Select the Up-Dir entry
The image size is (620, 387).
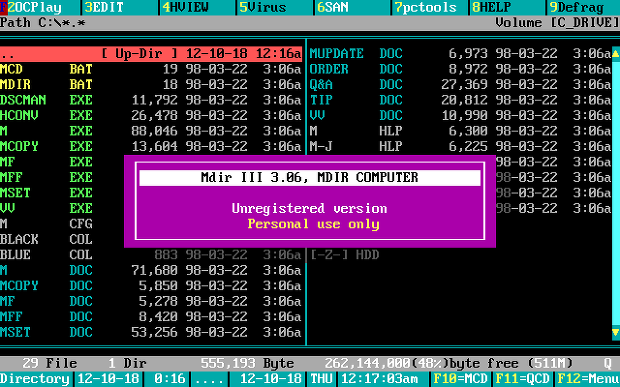(151, 54)
